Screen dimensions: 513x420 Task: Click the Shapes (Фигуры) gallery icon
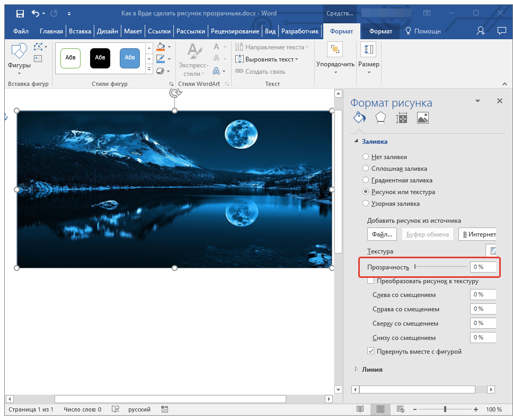pyautogui.click(x=19, y=52)
